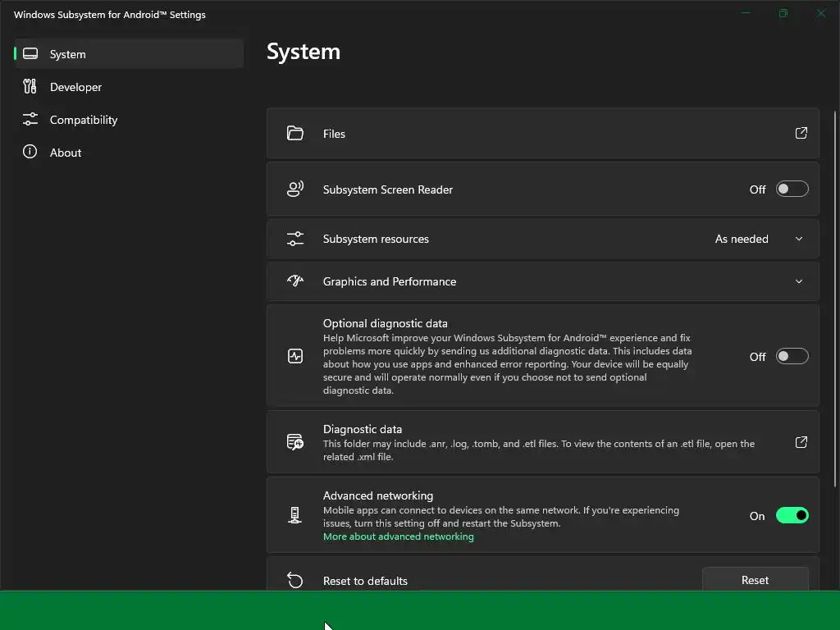Click the Reset button
Image resolution: width=840 pixels, height=630 pixels.
pos(755,580)
